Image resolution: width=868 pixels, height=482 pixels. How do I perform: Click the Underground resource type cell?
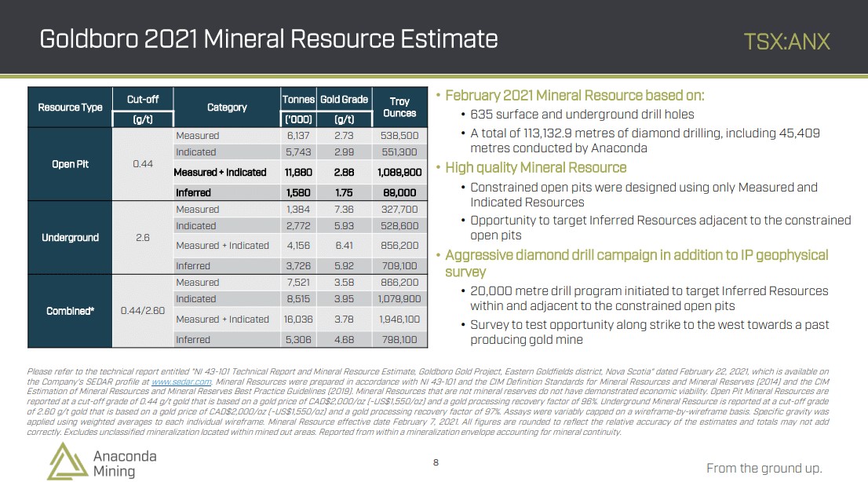(71, 238)
